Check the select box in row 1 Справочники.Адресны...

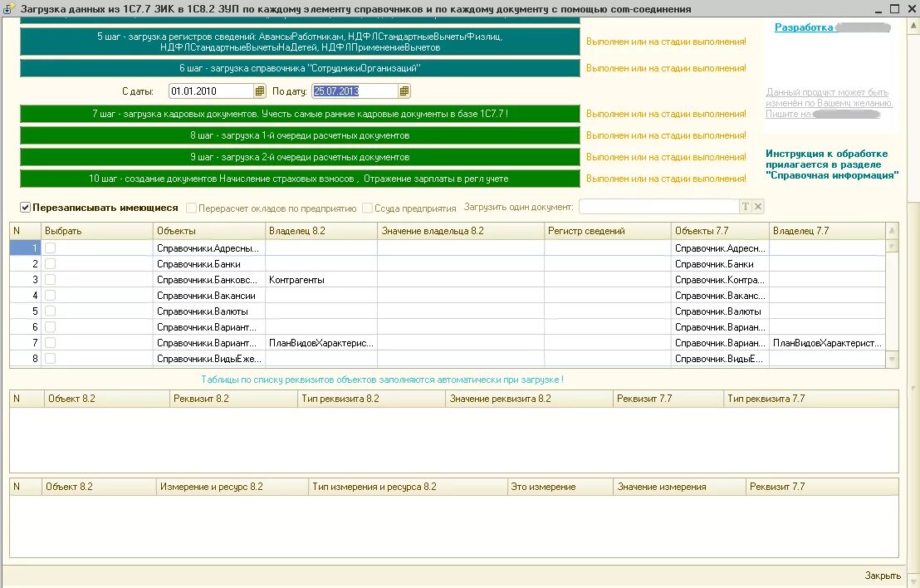coord(51,248)
